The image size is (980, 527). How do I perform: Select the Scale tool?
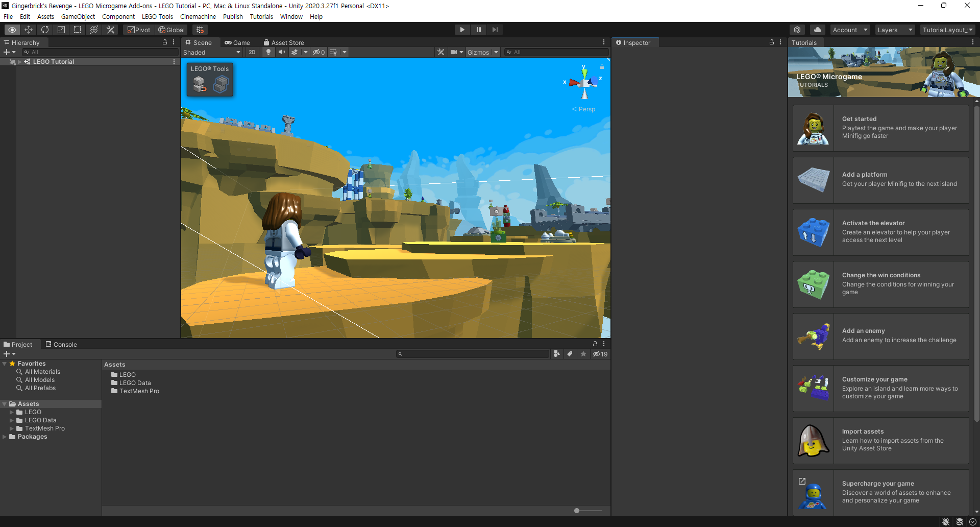(61, 30)
